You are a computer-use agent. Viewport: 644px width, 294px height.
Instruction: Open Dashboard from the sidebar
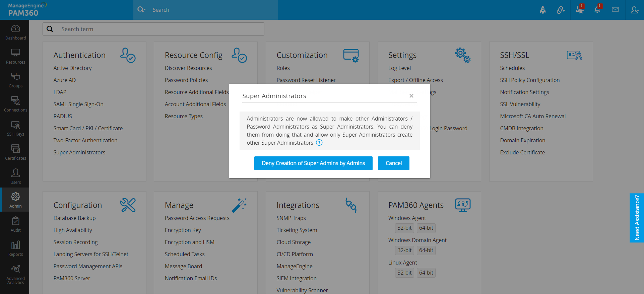[x=15, y=32]
